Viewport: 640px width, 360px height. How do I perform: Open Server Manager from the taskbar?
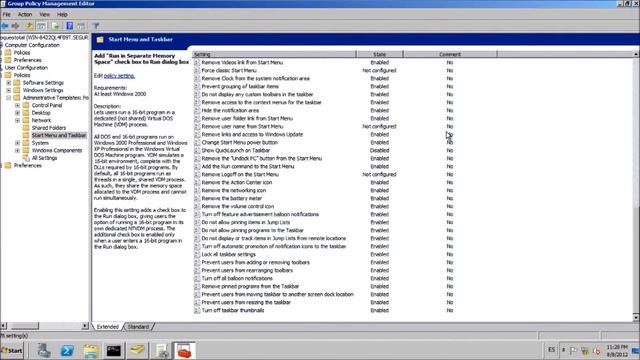[x=44, y=351]
